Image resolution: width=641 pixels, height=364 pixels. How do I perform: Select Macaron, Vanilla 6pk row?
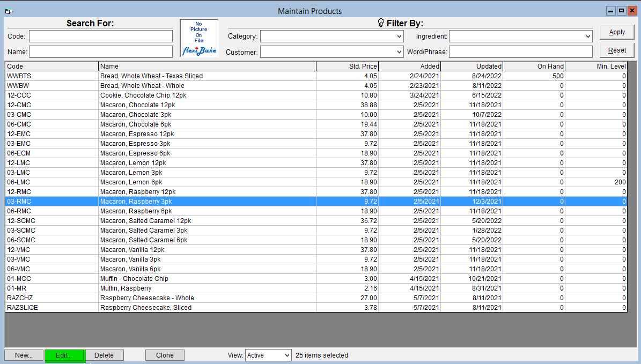tap(316, 269)
